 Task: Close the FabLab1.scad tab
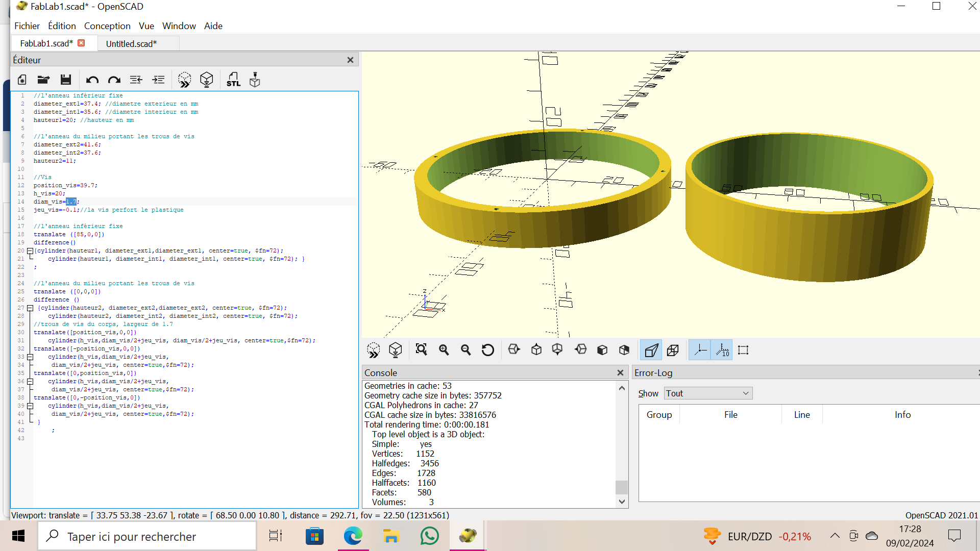[x=81, y=43]
